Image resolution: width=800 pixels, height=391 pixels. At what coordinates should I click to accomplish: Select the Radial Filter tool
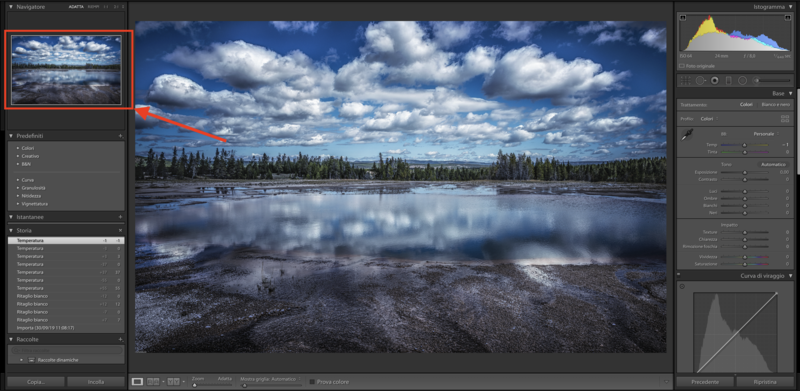[x=742, y=80]
